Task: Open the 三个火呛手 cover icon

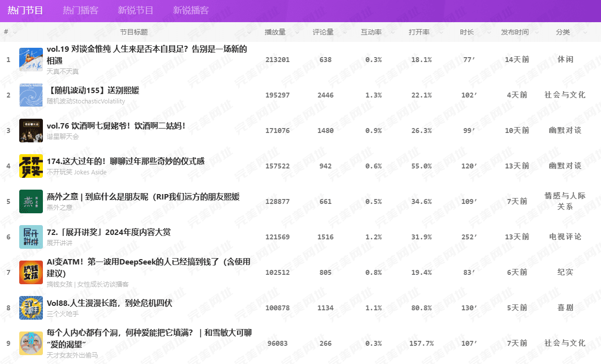Action: (x=31, y=308)
